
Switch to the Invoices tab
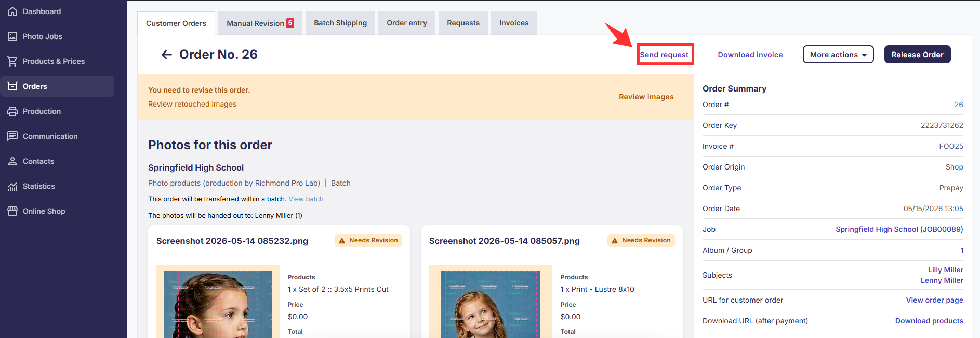click(514, 23)
